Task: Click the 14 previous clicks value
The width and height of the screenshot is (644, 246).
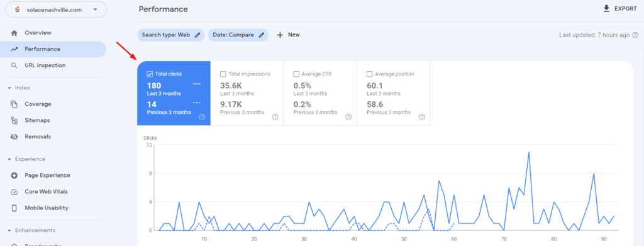Action: coord(151,104)
